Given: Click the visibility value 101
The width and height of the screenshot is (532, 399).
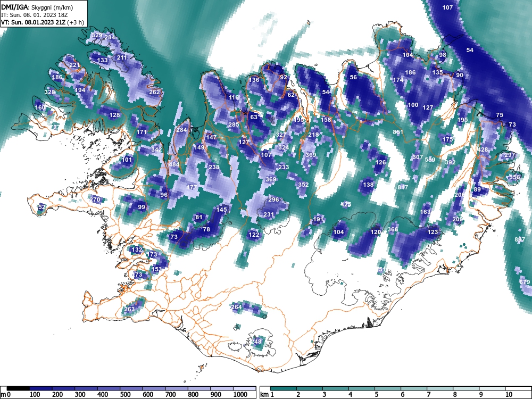Looking at the screenshot, I should tap(127, 160).
